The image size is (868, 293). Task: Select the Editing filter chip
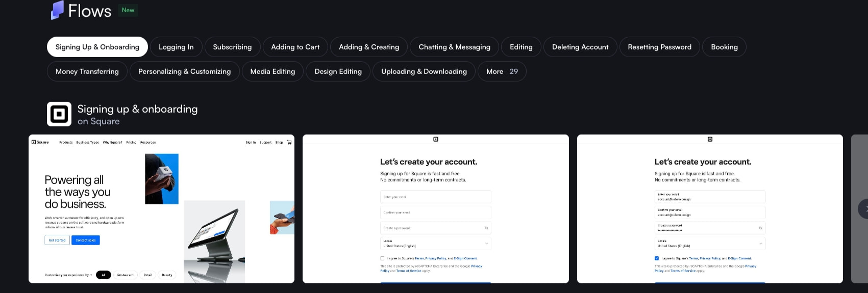coord(521,47)
